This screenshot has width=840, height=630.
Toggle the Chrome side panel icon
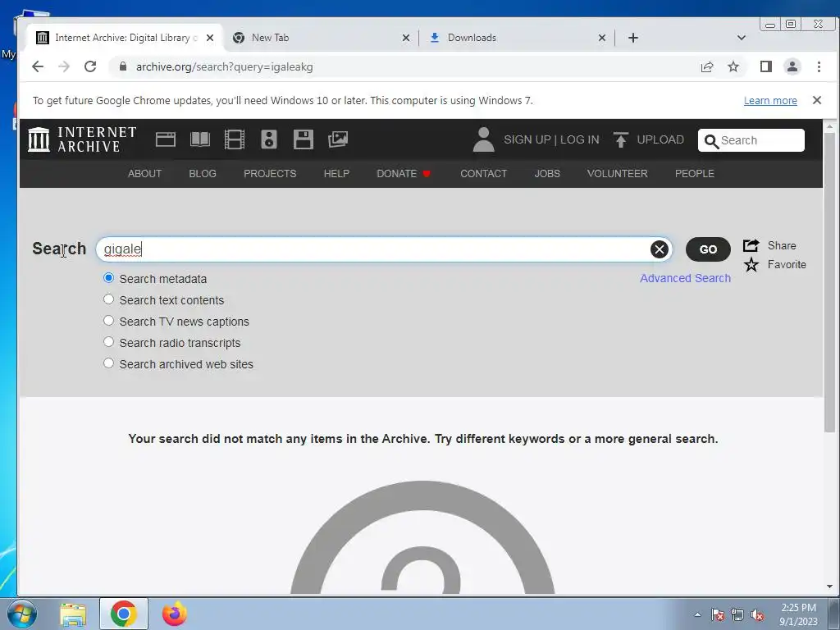point(765,66)
